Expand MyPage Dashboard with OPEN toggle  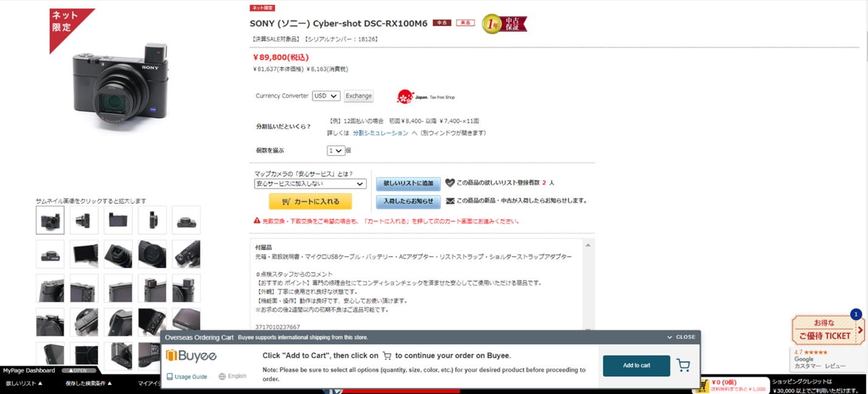click(78, 370)
